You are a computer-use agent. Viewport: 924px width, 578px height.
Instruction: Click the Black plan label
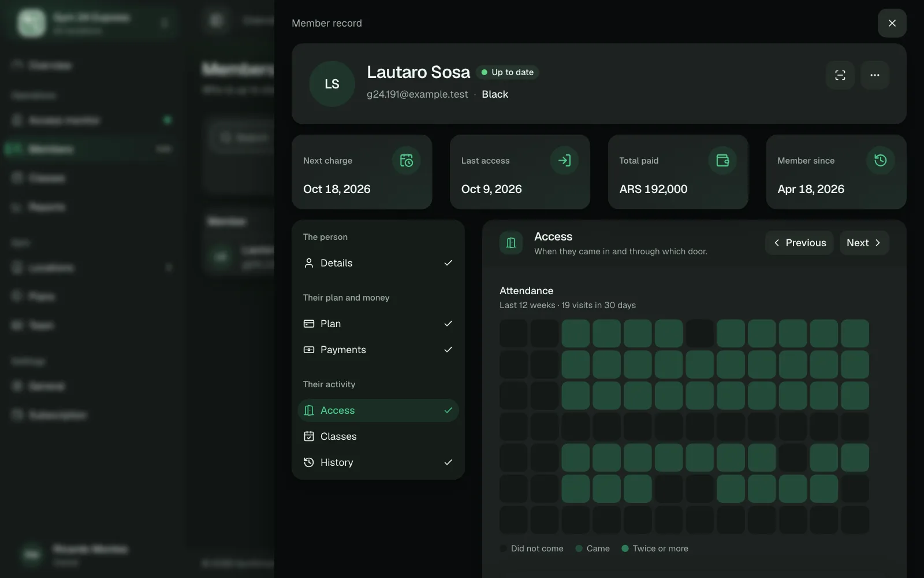point(495,94)
